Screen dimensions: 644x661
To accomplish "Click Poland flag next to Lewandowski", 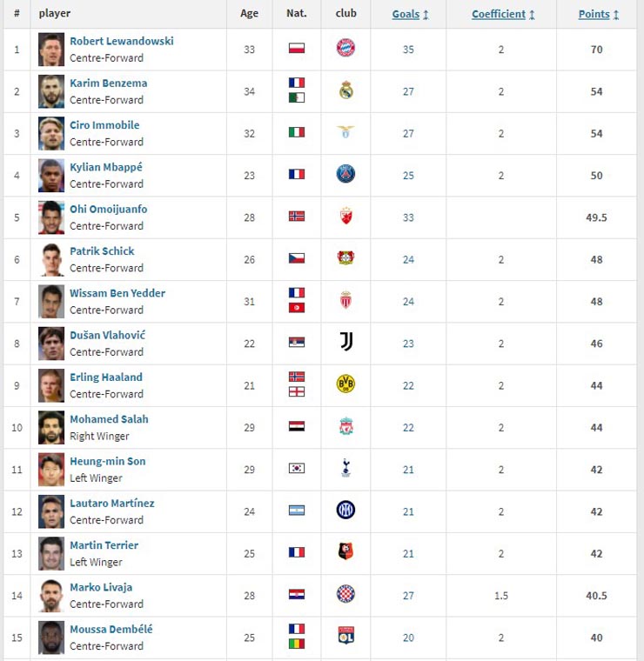I will coord(297,49).
